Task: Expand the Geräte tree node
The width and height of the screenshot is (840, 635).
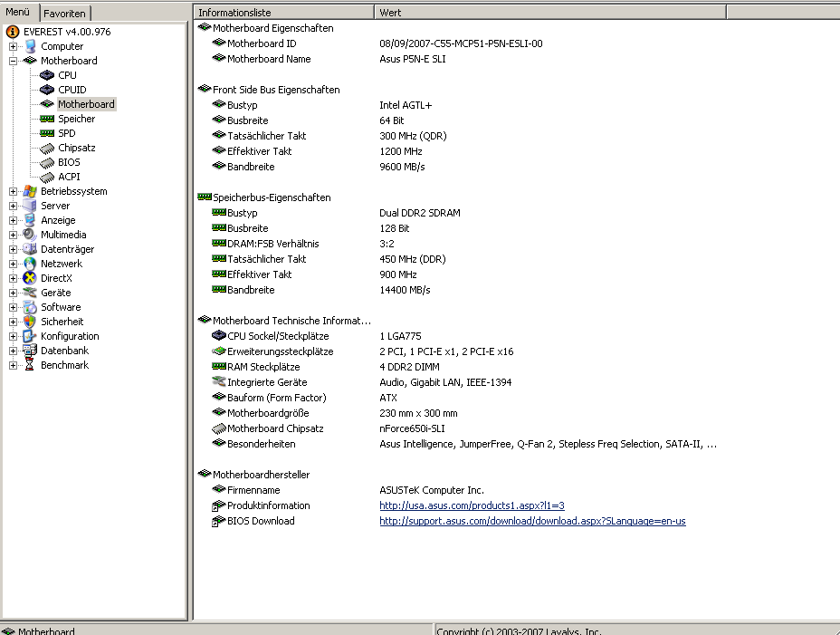Action: [14, 293]
